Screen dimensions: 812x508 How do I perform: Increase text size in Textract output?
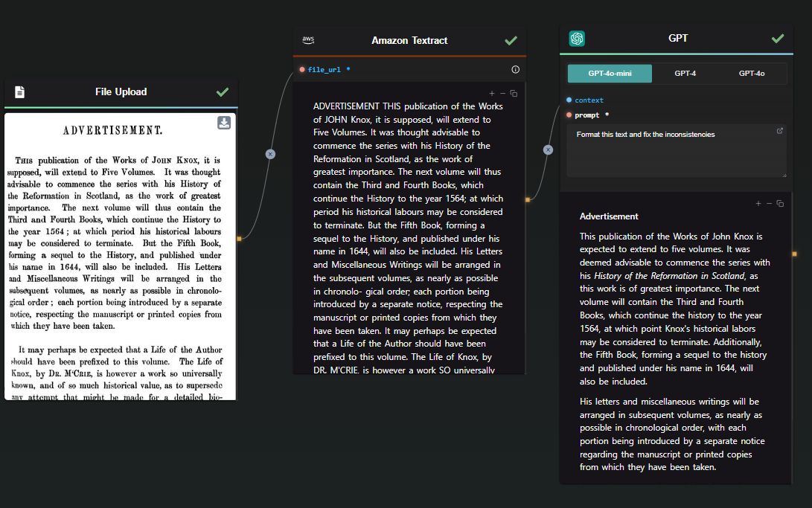pos(491,94)
